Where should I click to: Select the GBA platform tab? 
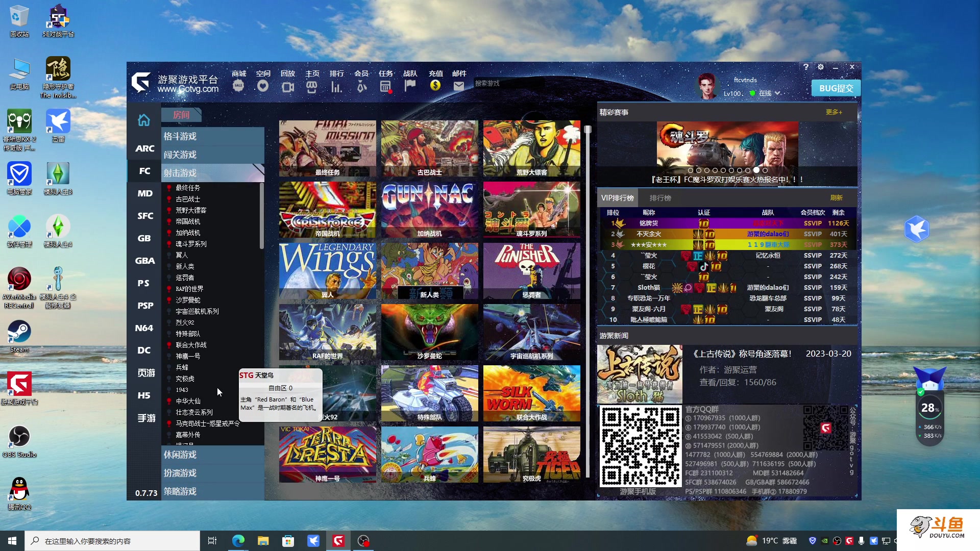[144, 261]
